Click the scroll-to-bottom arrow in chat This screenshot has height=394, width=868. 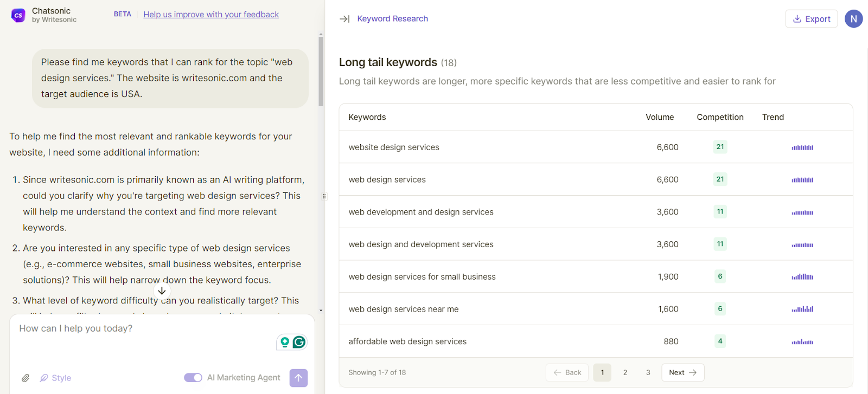pyautogui.click(x=162, y=290)
